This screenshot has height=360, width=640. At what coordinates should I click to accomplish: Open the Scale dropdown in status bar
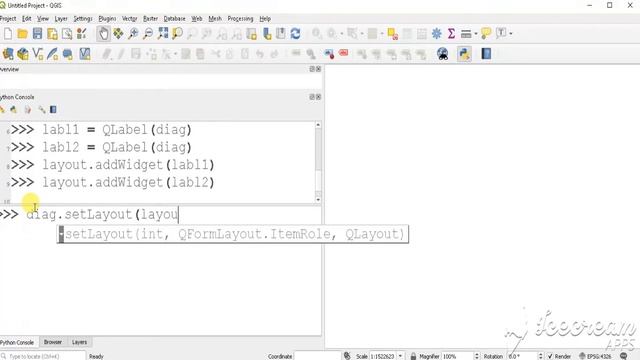point(400,356)
